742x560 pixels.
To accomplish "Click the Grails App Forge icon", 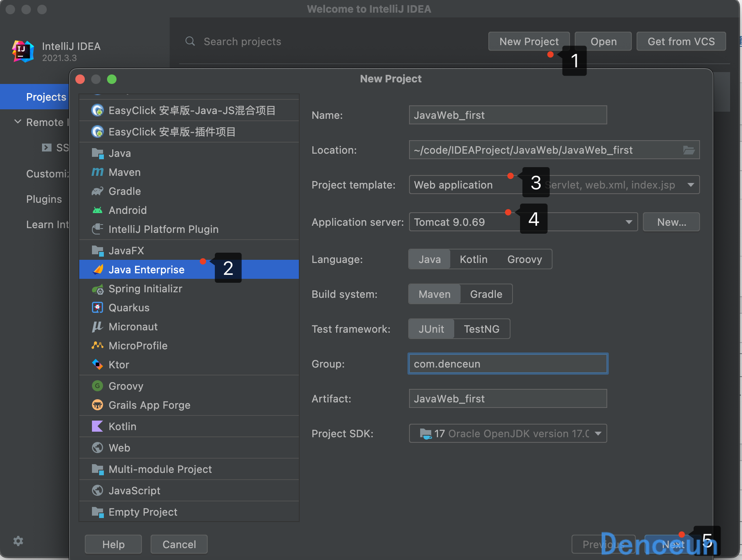I will pos(98,405).
